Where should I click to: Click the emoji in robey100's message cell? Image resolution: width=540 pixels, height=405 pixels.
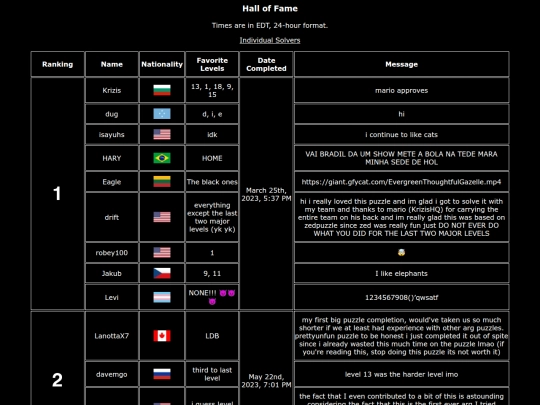click(401, 252)
